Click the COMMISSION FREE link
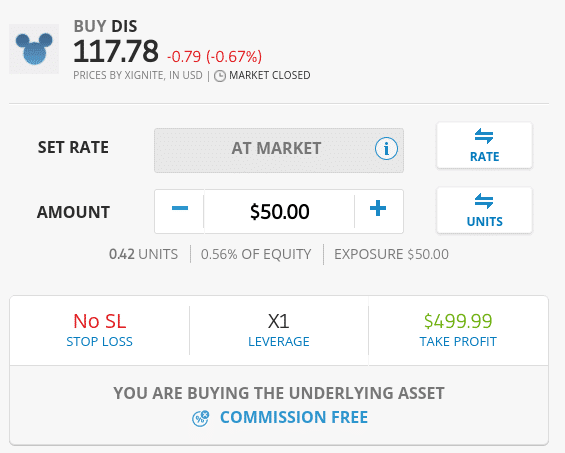Image resolution: width=565 pixels, height=453 pixels. tap(294, 417)
